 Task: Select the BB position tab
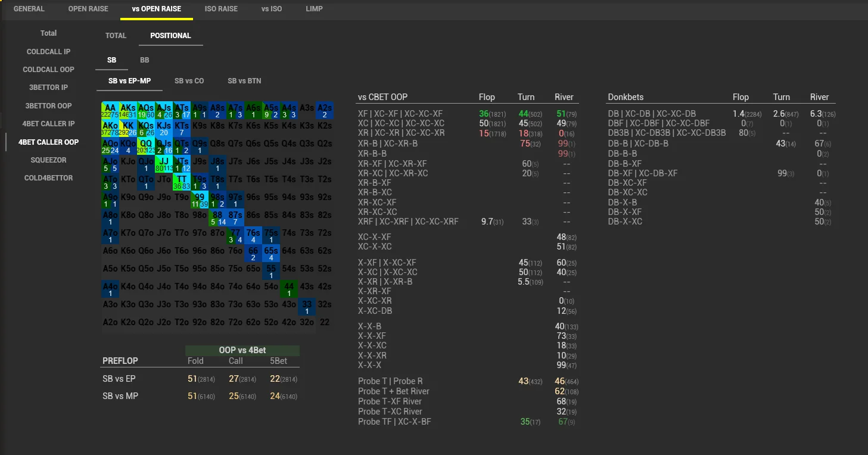pos(145,60)
